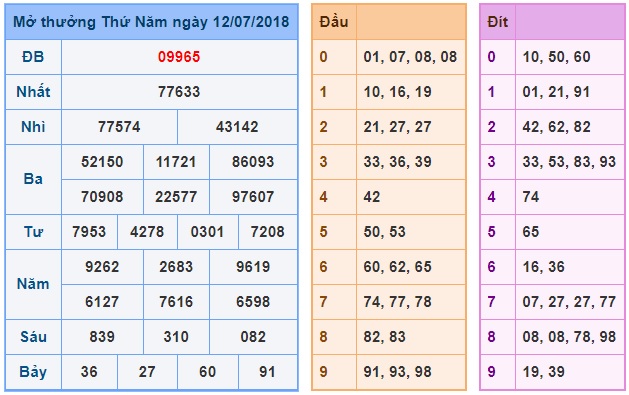The height and width of the screenshot is (395, 629).
Task: Click the ĐB row label
Action: tap(33, 57)
